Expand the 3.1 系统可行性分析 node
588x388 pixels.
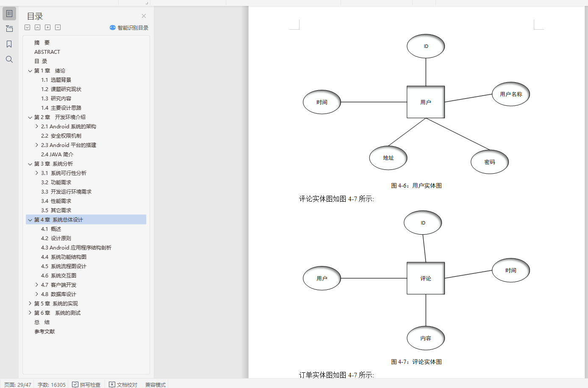point(37,173)
